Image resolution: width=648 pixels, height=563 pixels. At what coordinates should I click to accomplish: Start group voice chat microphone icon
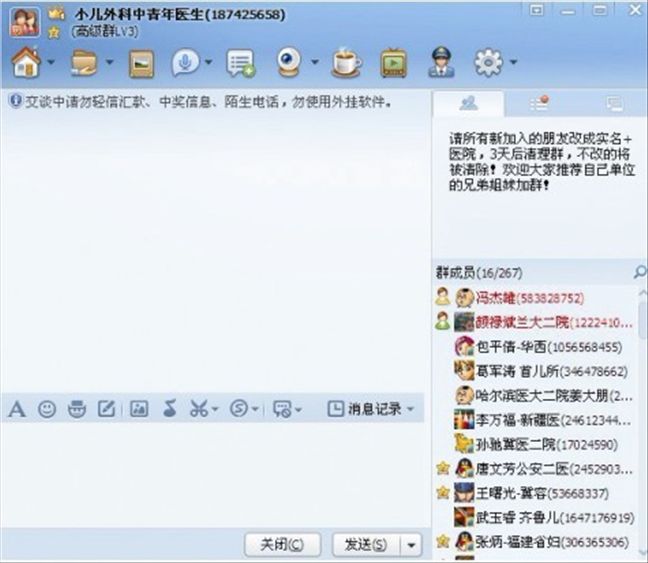coord(185,62)
